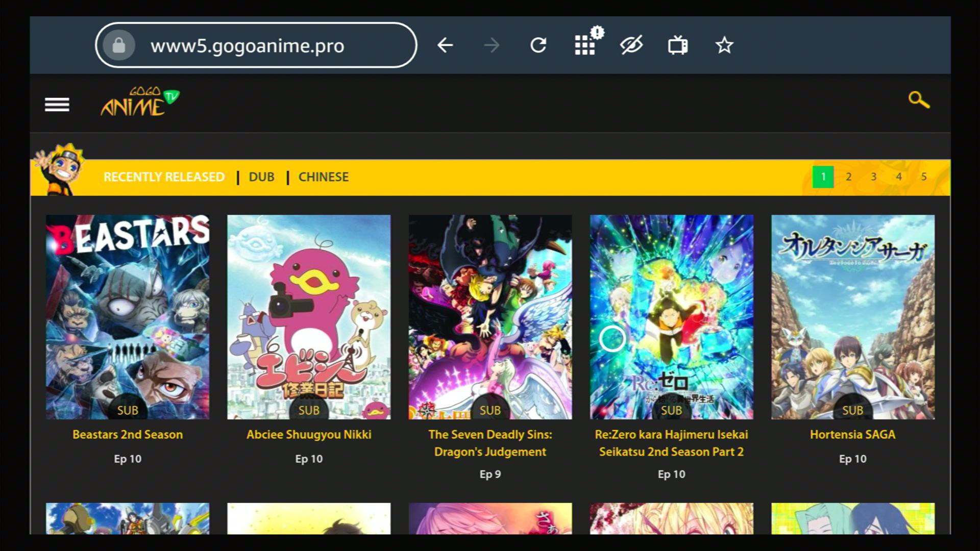980x551 pixels.
Task: Go forward with the right arrow button
Action: (492, 45)
